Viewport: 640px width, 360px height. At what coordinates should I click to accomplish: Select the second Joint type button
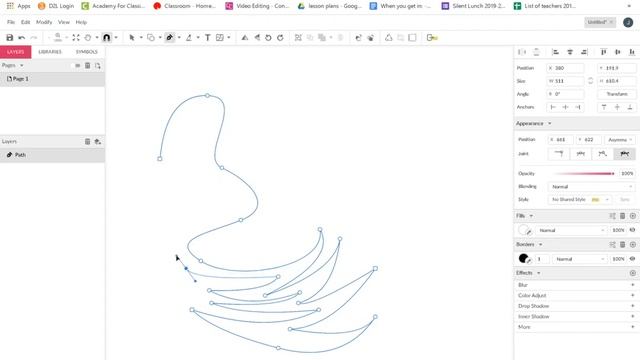point(580,154)
